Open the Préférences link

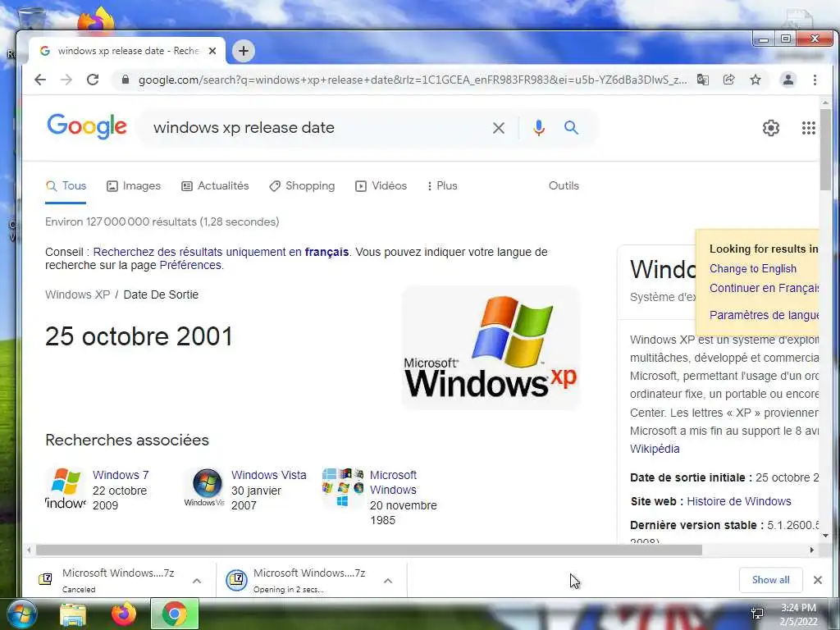(x=190, y=265)
